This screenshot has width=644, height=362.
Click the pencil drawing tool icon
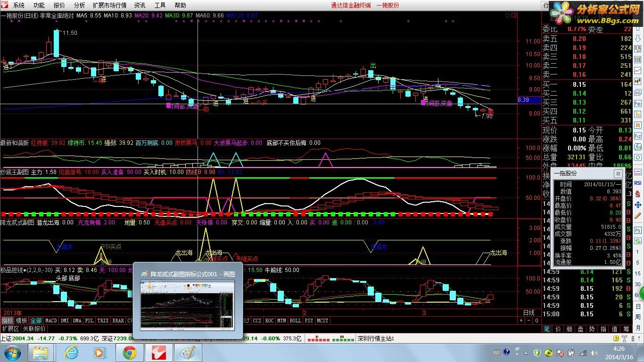pyautogui.click(x=638, y=215)
